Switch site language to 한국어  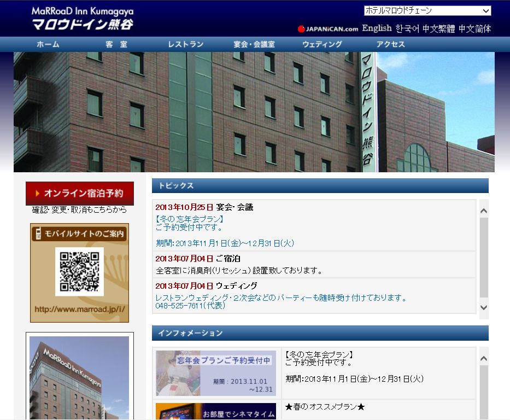point(407,28)
